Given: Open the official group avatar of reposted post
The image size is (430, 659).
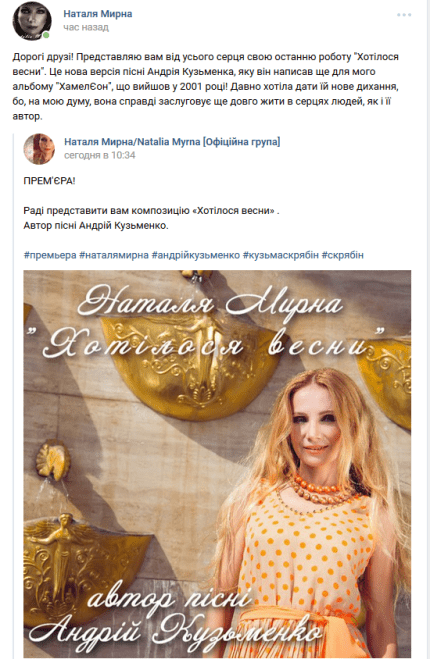Looking at the screenshot, I should tap(39, 149).
